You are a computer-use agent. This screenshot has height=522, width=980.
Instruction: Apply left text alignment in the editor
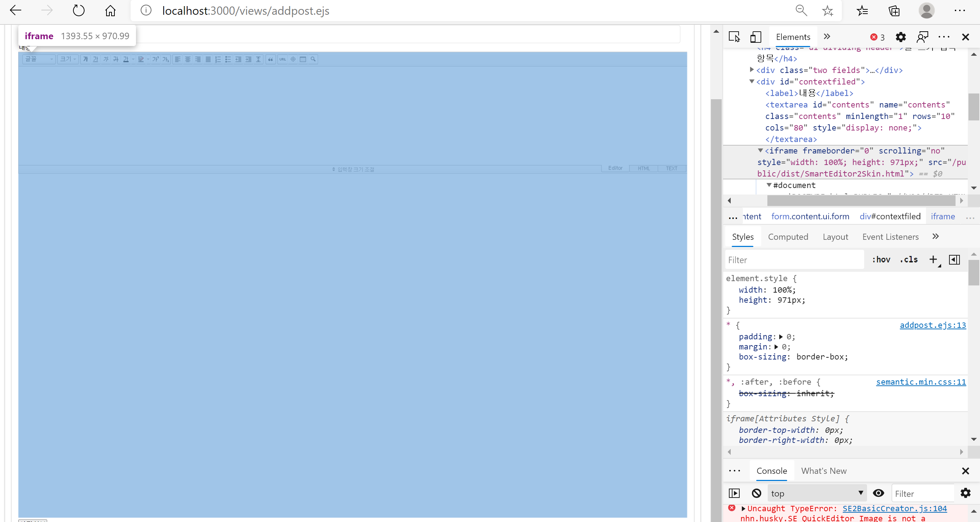click(x=178, y=60)
